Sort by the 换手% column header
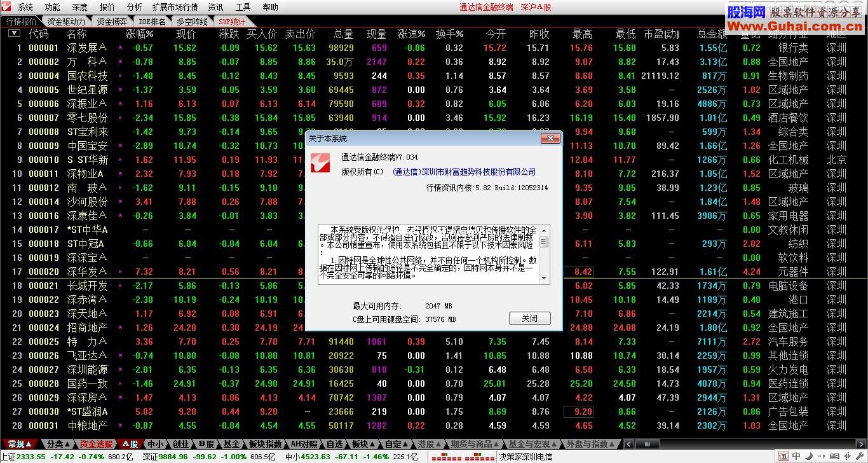 [449, 34]
